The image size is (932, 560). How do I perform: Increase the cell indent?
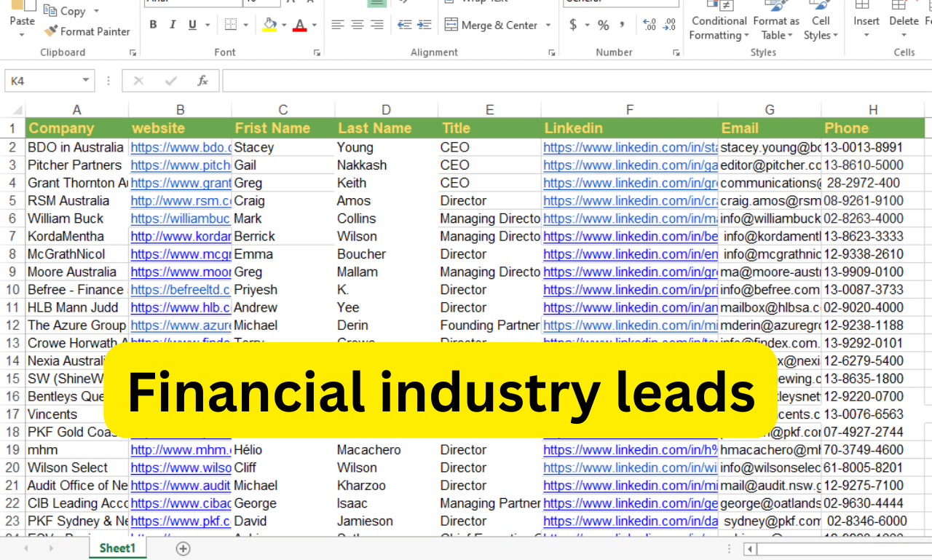[424, 25]
